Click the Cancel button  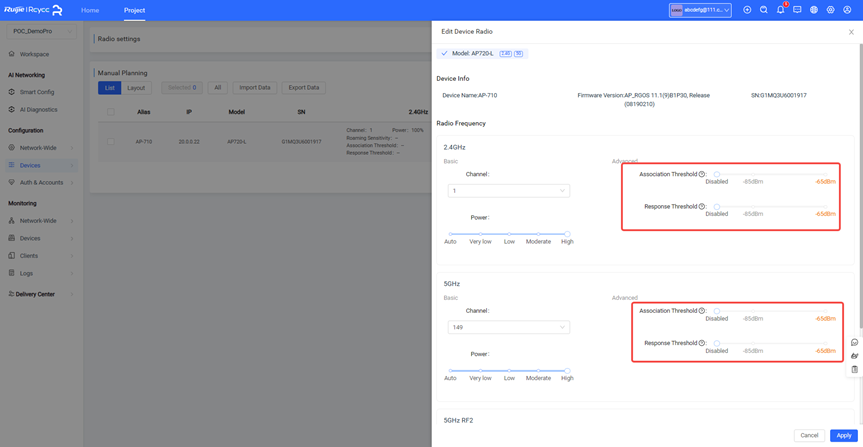click(809, 435)
